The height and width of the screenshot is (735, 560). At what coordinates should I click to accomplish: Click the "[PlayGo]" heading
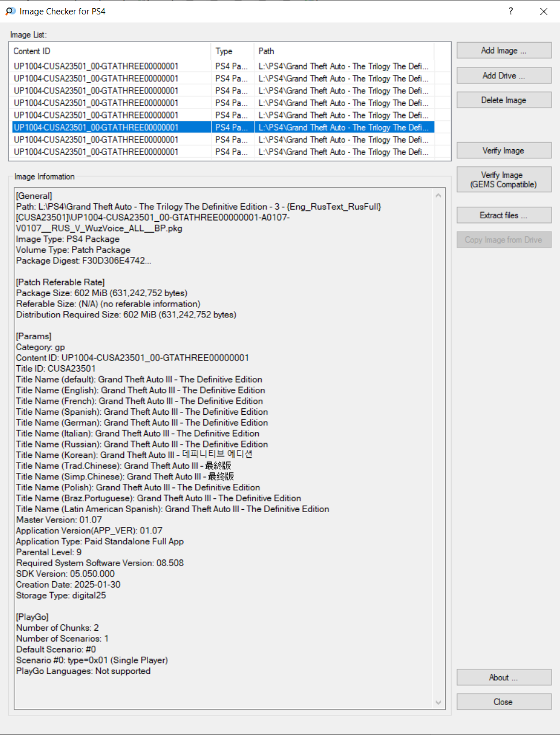tap(32, 617)
